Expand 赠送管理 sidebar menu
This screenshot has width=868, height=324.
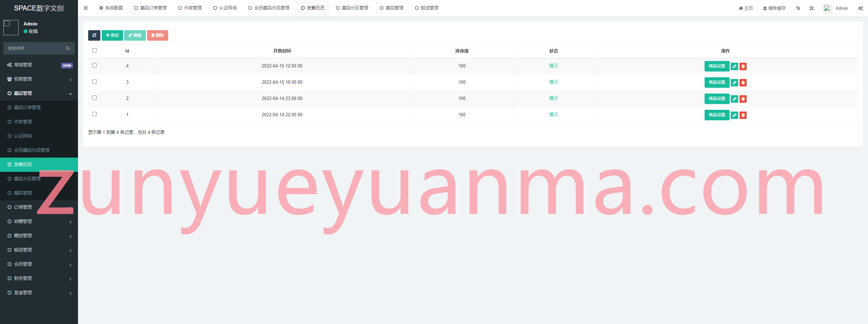(x=39, y=236)
